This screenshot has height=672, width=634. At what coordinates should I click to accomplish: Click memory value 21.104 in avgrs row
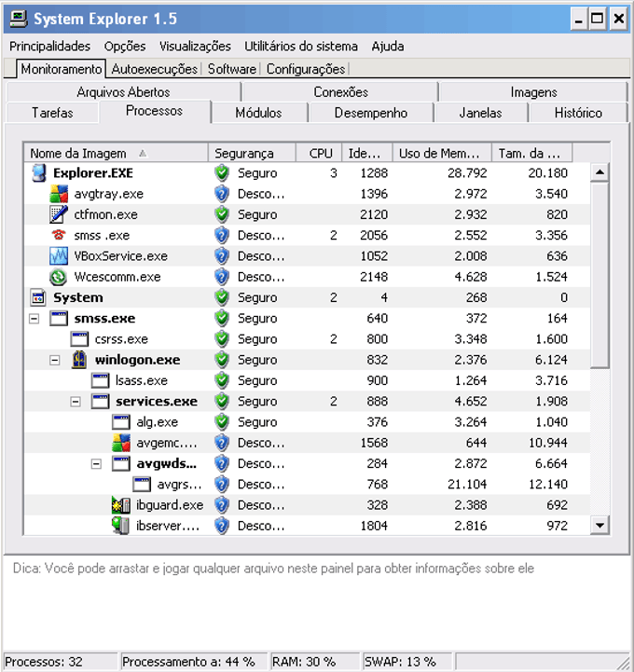tap(467, 485)
